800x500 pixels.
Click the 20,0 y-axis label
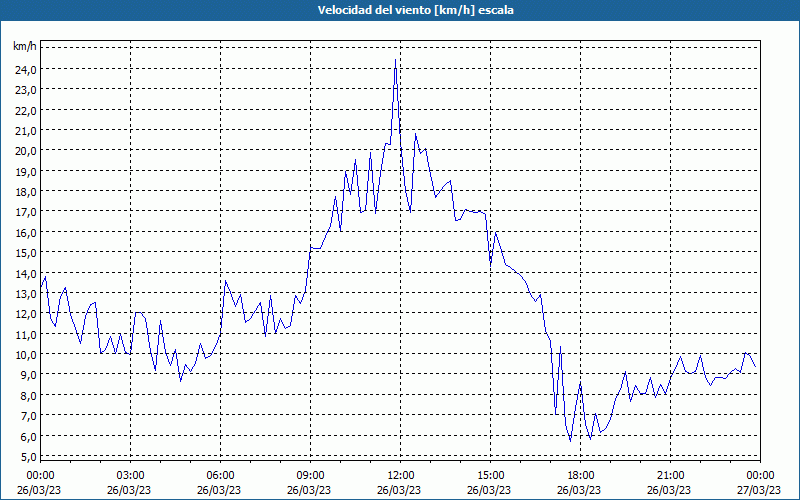[x=26, y=151]
